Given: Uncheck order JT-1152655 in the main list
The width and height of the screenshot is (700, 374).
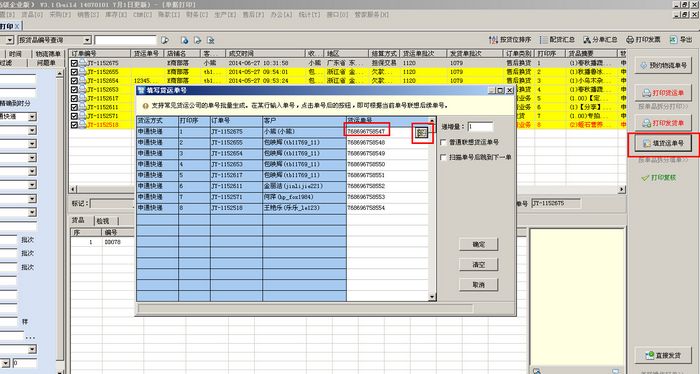Looking at the screenshot, I should [x=74, y=72].
